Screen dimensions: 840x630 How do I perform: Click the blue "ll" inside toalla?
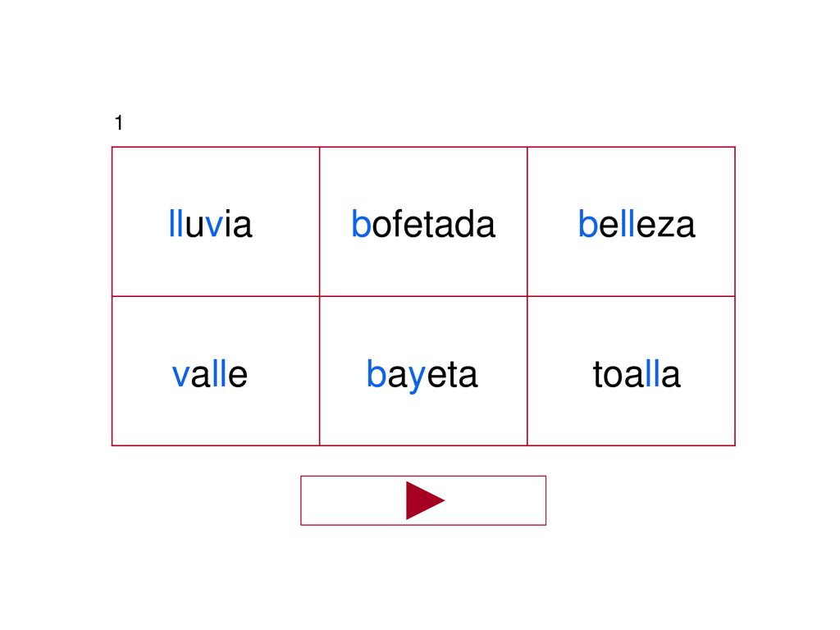click(x=653, y=373)
